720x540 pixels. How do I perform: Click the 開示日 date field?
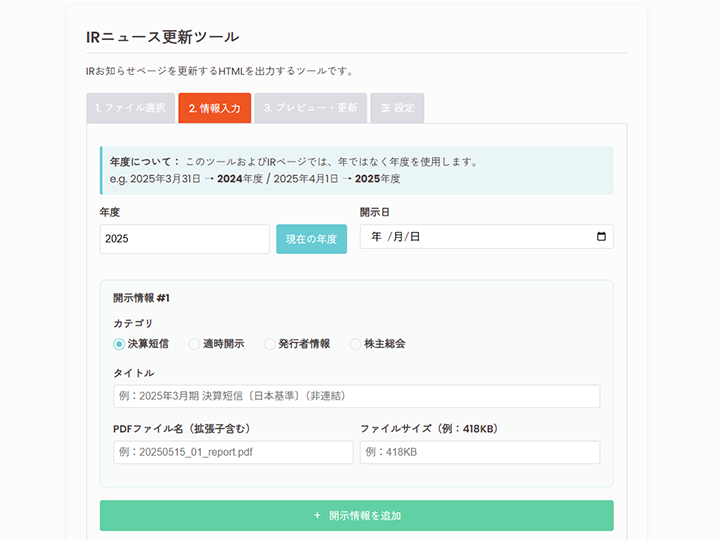tap(486, 236)
